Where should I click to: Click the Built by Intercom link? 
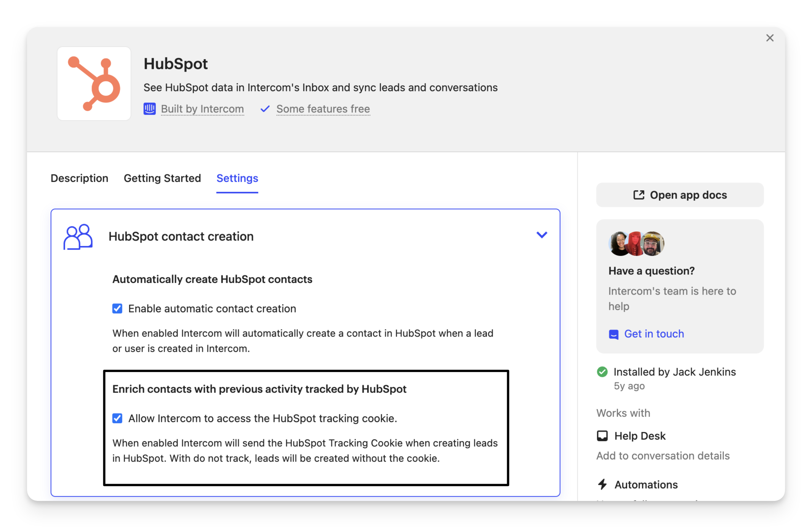pos(202,109)
